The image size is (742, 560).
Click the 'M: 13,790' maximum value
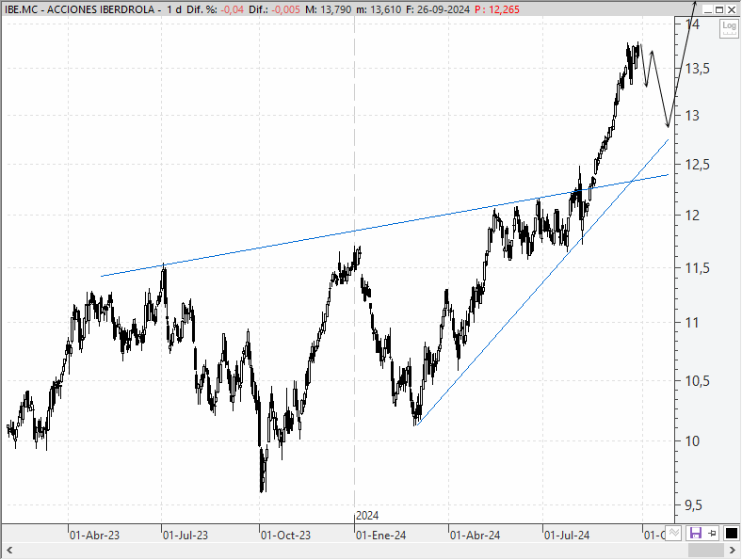328,9
